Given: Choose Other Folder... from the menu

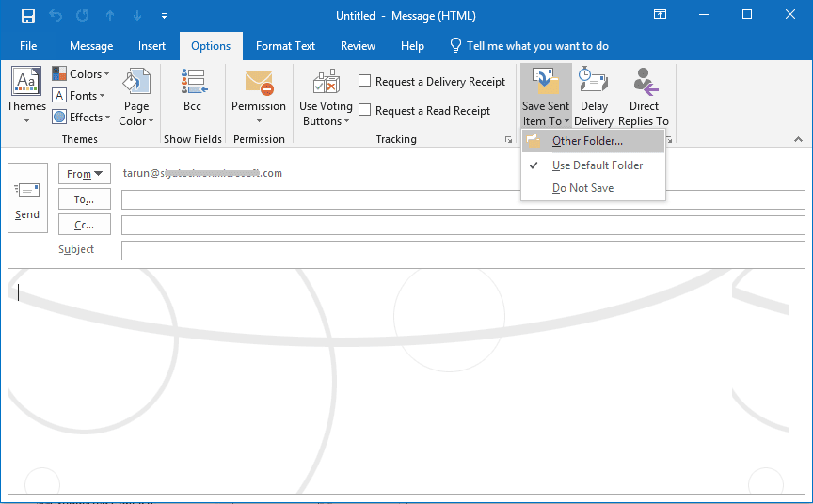Looking at the screenshot, I should click(593, 141).
